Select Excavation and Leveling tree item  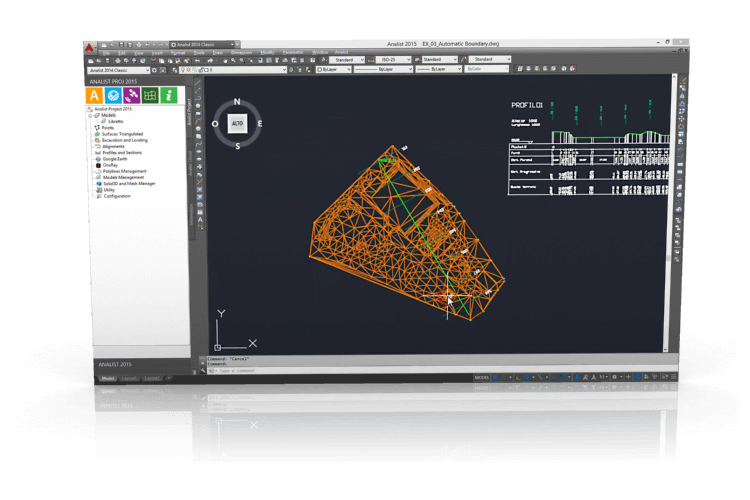pyautogui.click(x=124, y=140)
